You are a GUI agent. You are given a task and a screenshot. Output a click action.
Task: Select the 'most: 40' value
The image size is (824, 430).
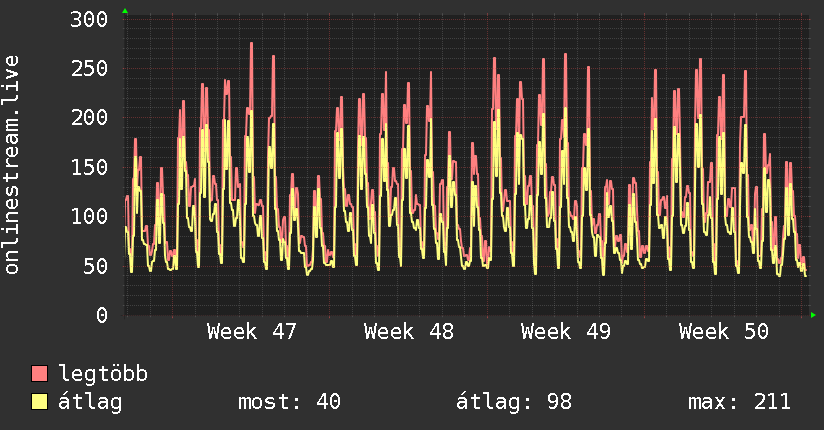290,402
